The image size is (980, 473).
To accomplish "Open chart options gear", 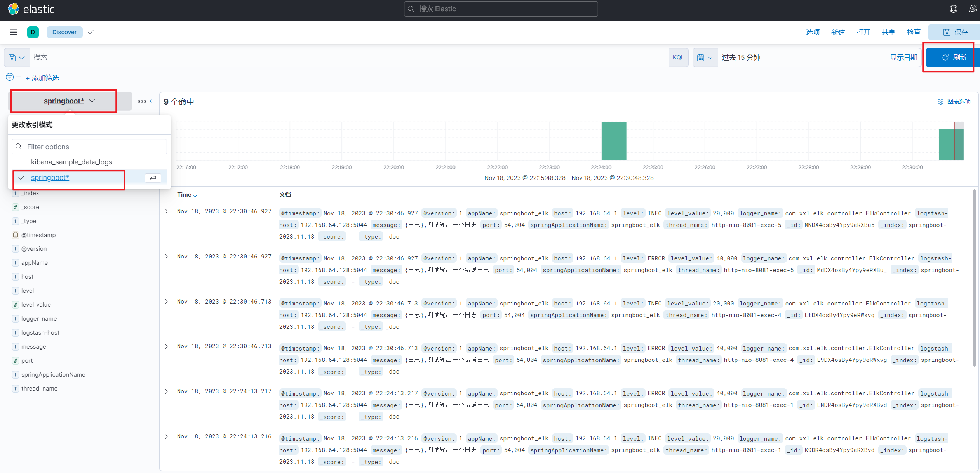I will pyautogui.click(x=940, y=101).
